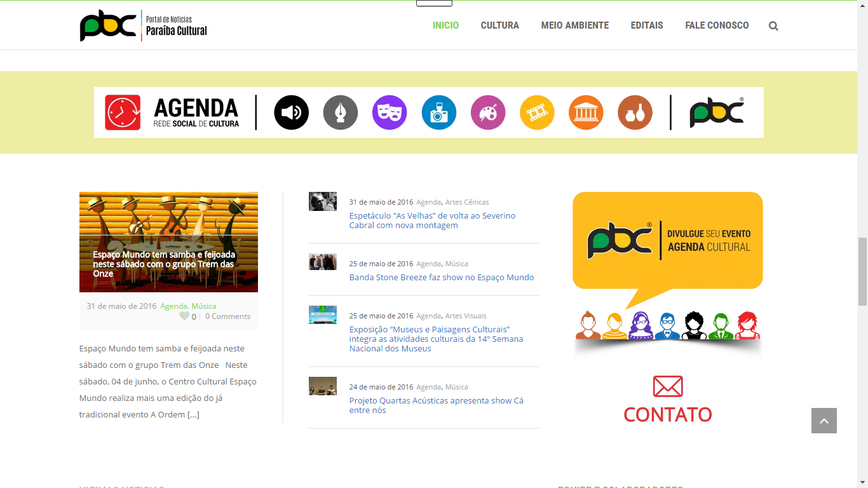The image size is (868, 488).
Task: Click Agenda category under featured post
Action: (173, 306)
